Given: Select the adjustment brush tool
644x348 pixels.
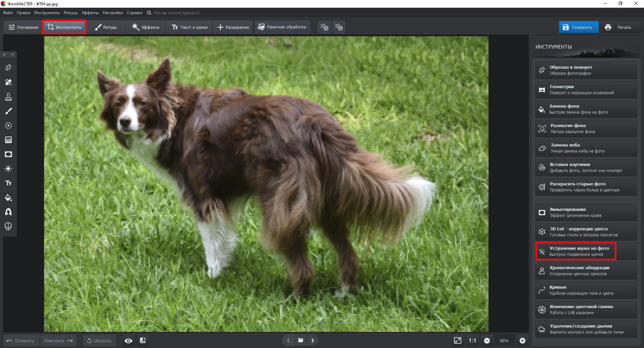Looking at the screenshot, I should [8, 111].
